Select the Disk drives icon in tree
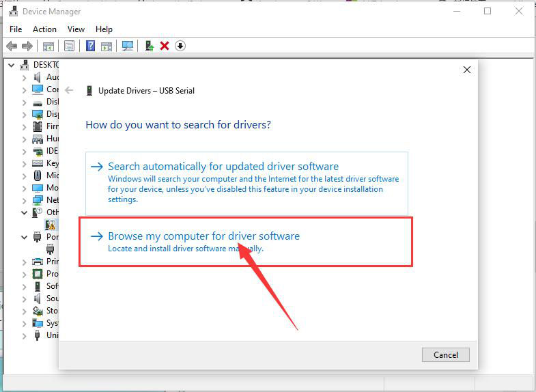536x392 pixels. [38, 102]
